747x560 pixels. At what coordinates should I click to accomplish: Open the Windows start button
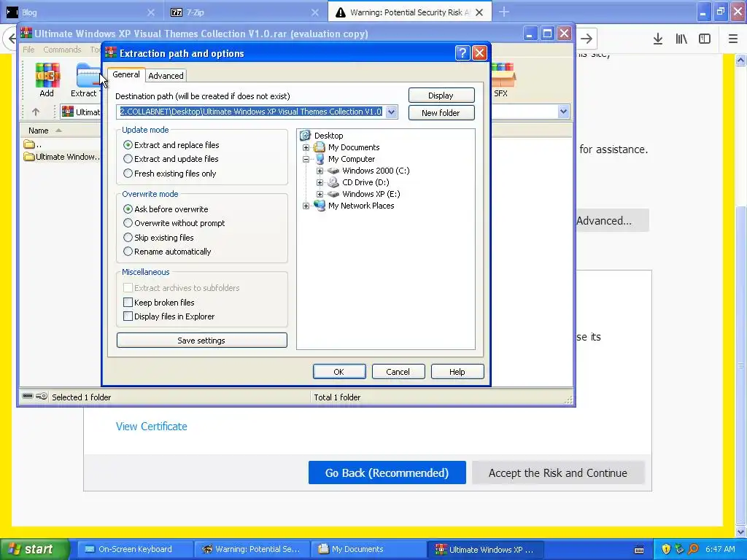(35, 549)
